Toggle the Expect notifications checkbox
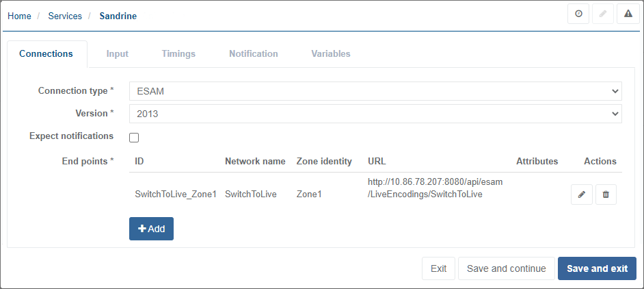 pyautogui.click(x=134, y=138)
